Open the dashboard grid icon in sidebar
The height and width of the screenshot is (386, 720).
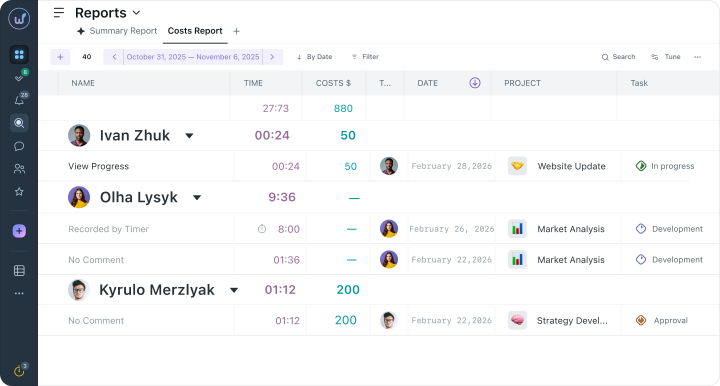19,55
